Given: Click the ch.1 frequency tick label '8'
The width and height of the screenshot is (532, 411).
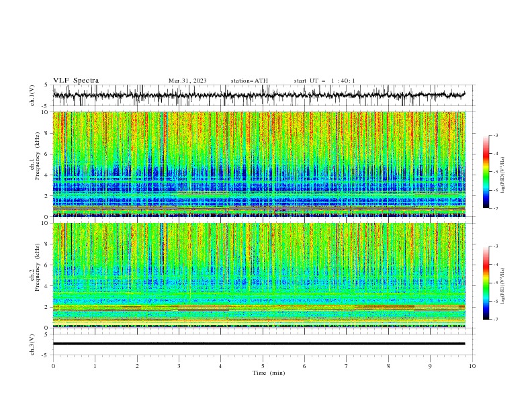Looking at the screenshot, I should click(x=47, y=133).
